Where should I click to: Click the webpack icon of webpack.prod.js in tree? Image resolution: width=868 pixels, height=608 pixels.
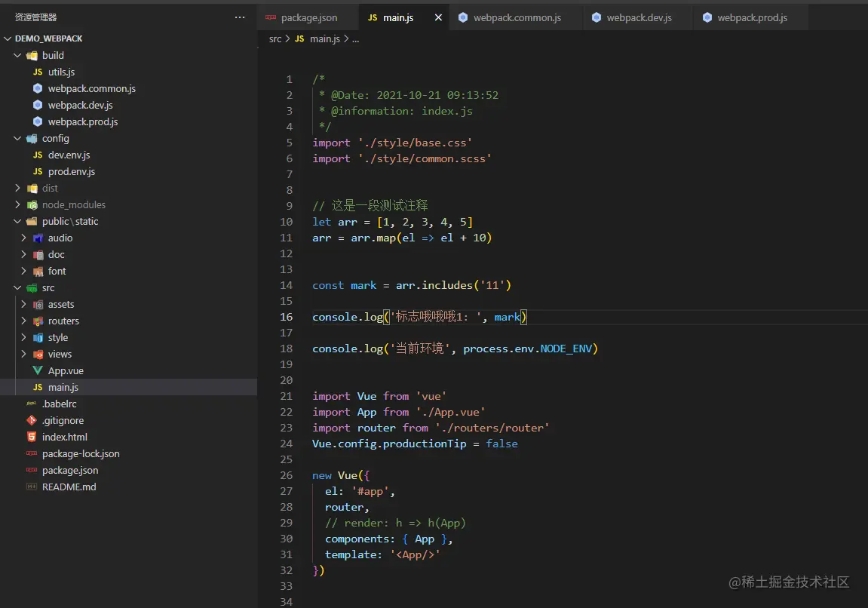38,121
